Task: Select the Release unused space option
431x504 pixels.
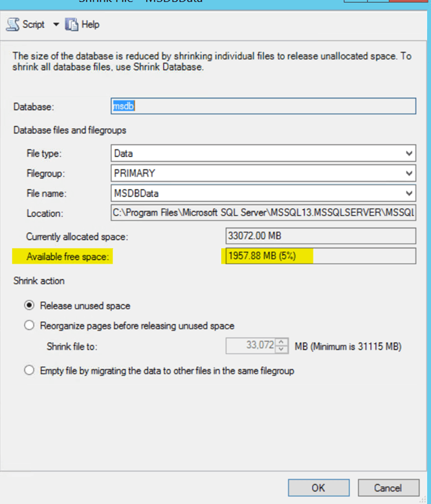Action: tap(29, 305)
